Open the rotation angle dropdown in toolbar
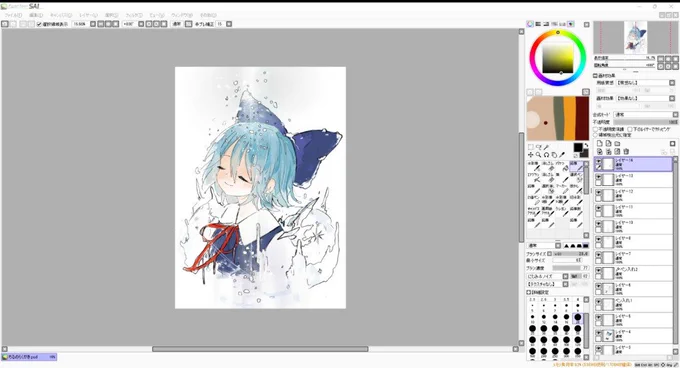This screenshot has width=680, height=368. 141,24
